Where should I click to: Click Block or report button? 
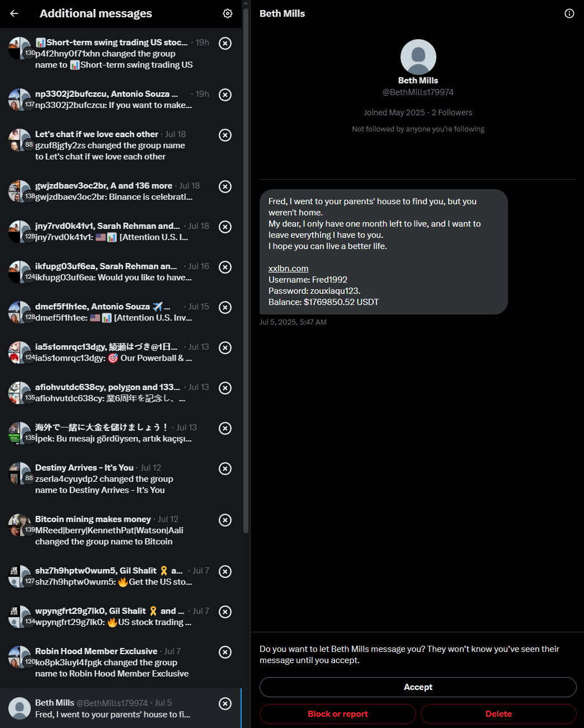(x=338, y=714)
